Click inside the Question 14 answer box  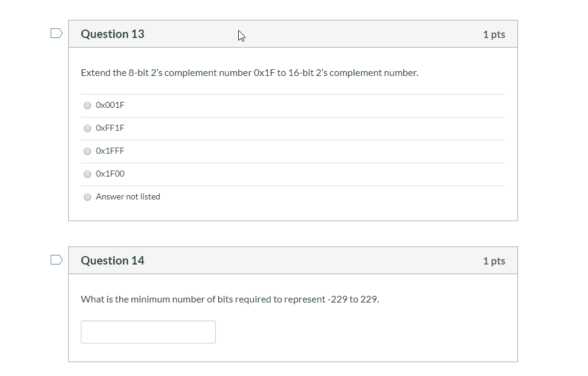(148, 331)
